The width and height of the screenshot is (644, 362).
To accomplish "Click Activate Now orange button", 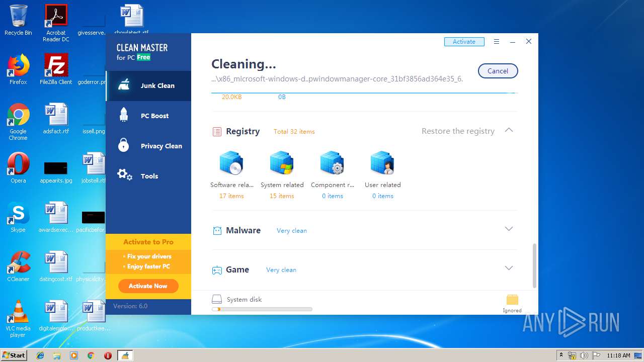I will point(148,286).
